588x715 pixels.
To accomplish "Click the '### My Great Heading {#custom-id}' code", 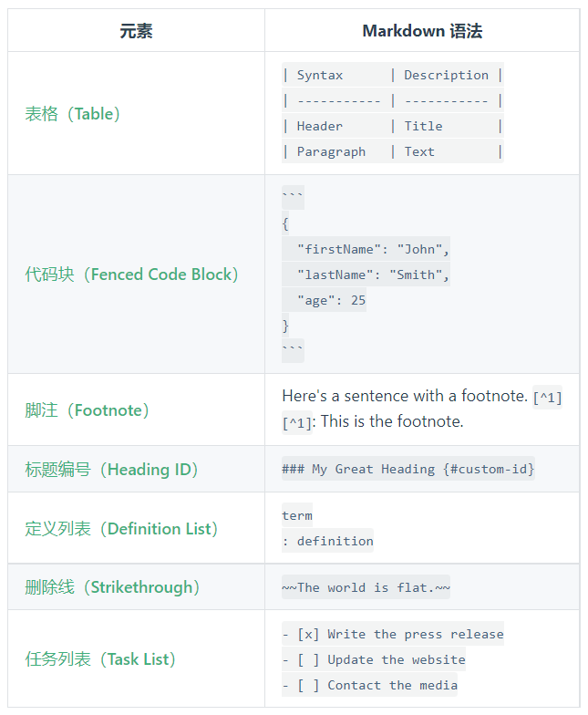I will (x=408, y=469).
